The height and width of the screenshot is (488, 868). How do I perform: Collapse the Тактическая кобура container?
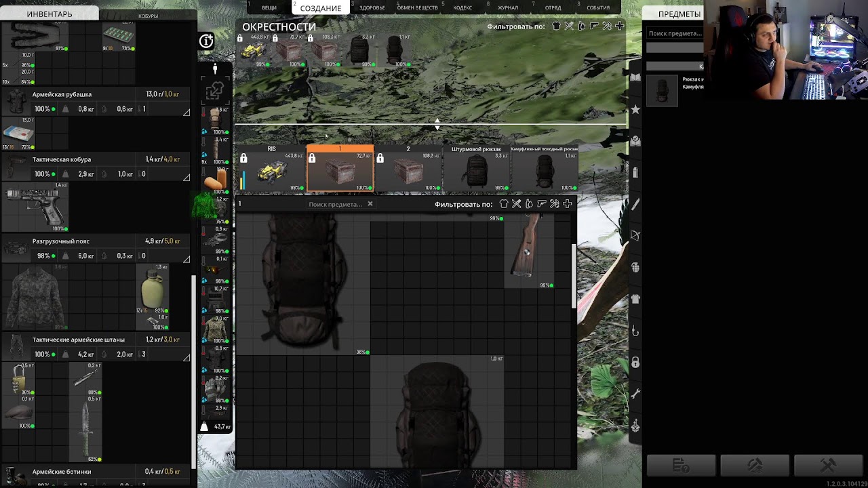click(x=186, y=178)
